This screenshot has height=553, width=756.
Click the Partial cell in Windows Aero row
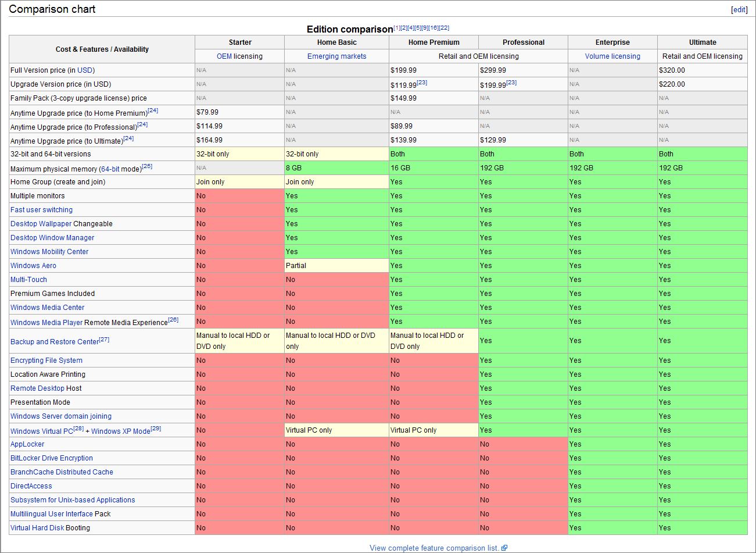click(x=336, y=266)
